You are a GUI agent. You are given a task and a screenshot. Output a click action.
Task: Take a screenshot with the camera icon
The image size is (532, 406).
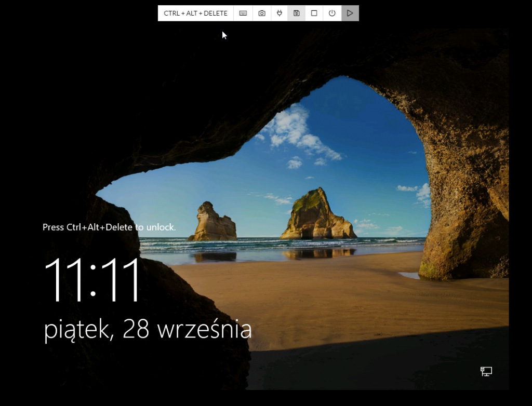point(262,13)
